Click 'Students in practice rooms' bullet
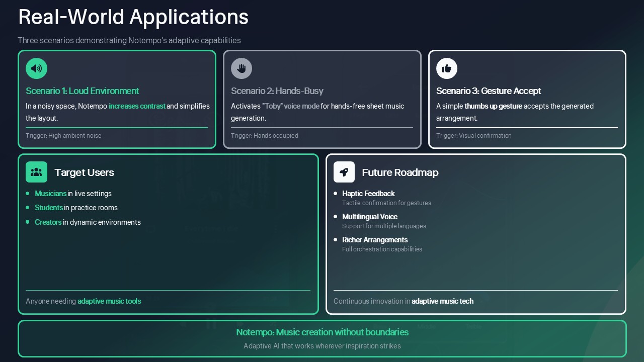Image resolution: width=644 pixels, height=362 pixels. click(x=76, y=208)
